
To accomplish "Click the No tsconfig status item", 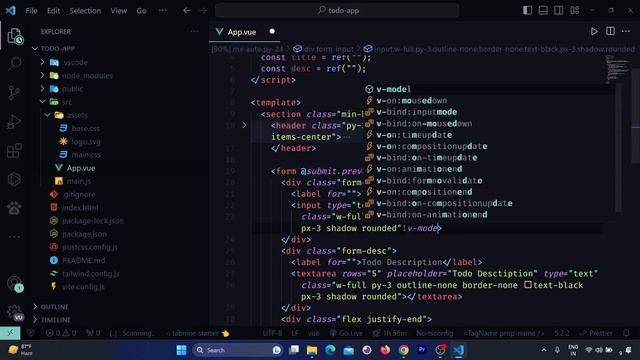I will [x=434, y=333].
